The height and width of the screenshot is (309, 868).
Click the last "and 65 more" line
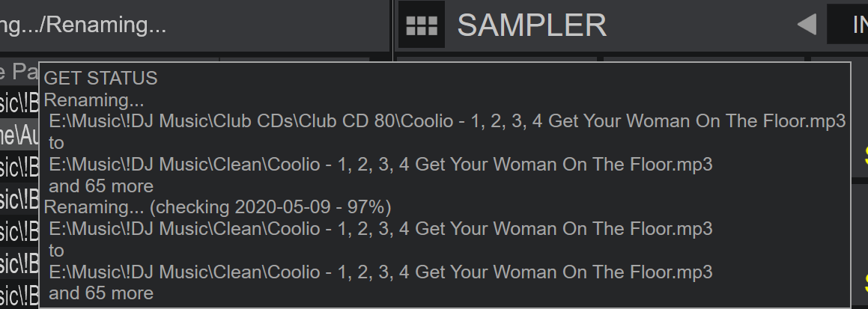[101, 293]
